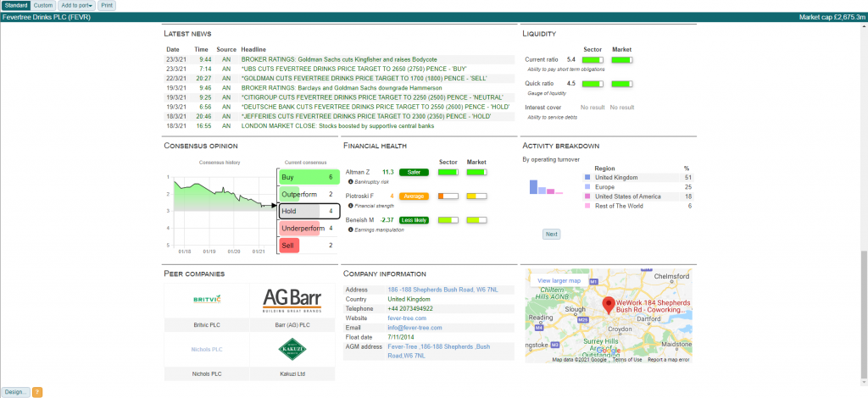Click the Market cap £2,675.3m text
Image resolution: width=868 pixels, height=398 pixels.
click(x=832, y=17)
